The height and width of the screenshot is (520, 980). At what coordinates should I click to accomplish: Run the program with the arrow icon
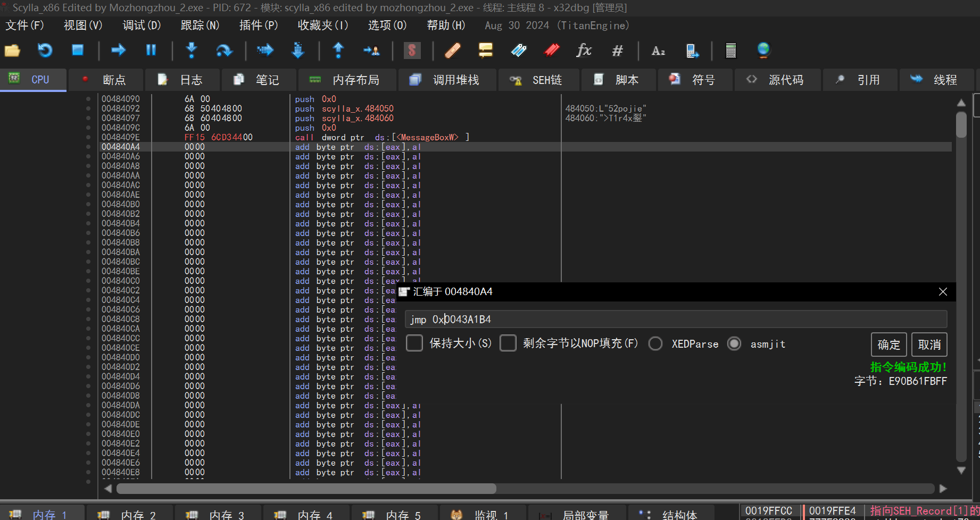click(x=118, y=50)
